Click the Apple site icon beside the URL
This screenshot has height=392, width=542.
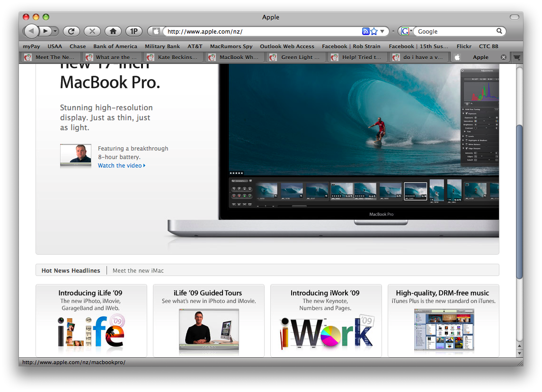tap(156, 31)
